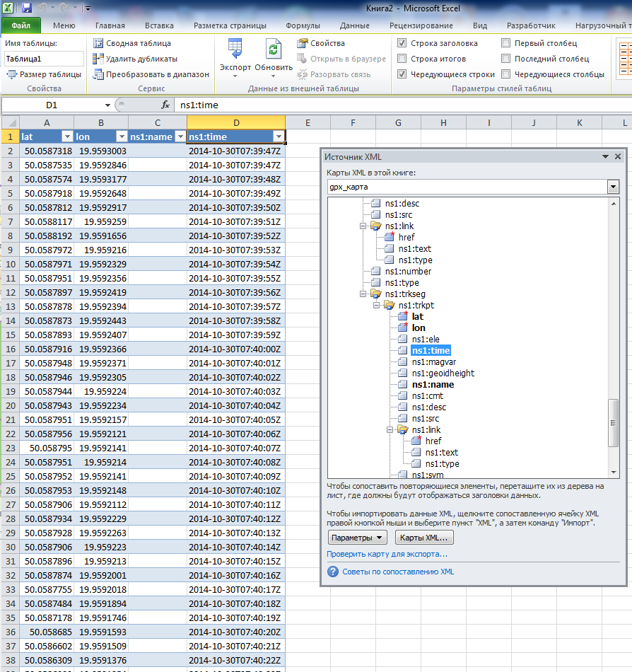Click the Карты XML... button
The width and height of the screenshot is (632, 672).
point(424,538)
